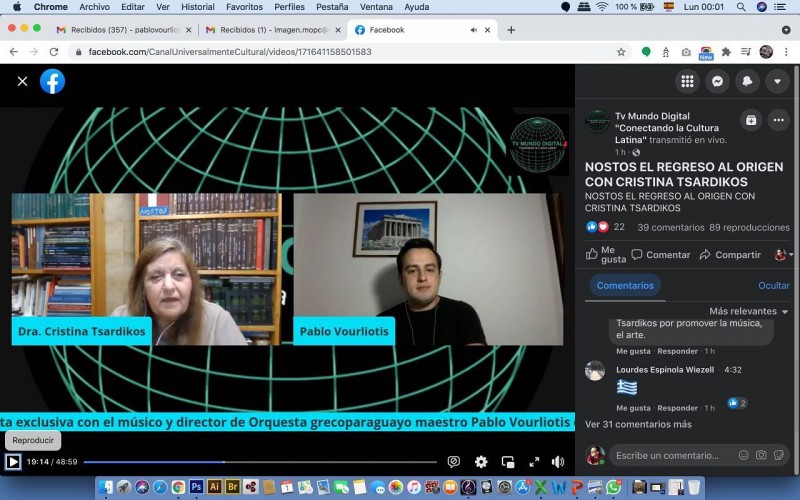Select the Comentarios tab

click(x=625, y=286)
